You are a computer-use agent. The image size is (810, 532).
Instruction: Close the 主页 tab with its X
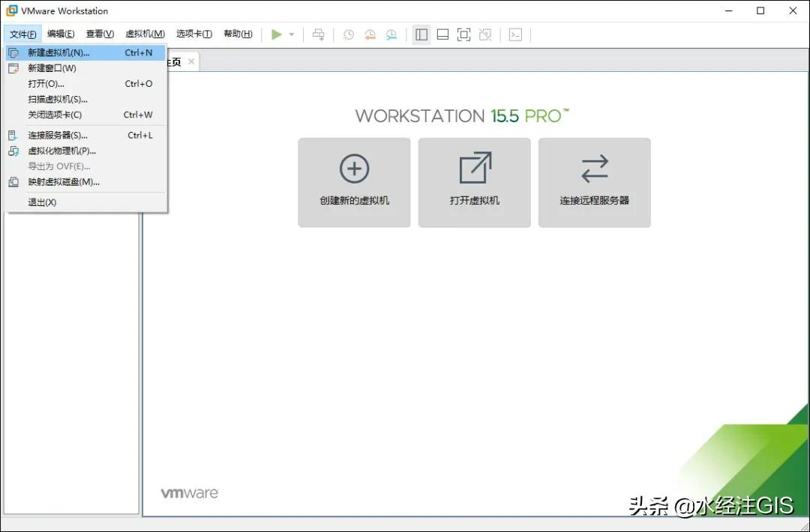(x=191, y=62)
